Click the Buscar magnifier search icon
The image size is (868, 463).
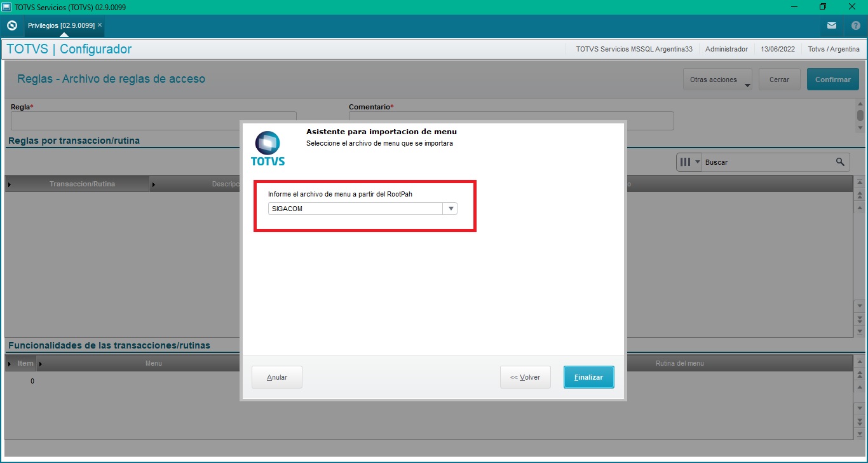click(x=840, y=162)
